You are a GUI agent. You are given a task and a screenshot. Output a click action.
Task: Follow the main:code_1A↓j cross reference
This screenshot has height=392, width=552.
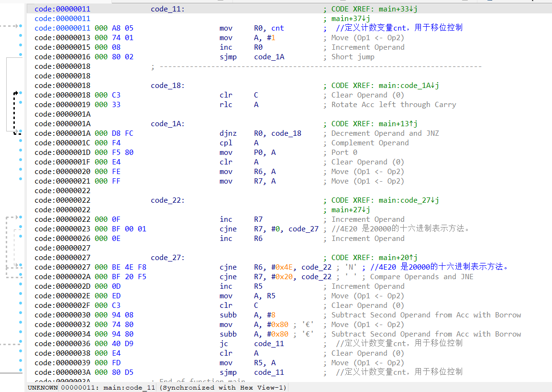pyautogui.click(x=408, y=86)
